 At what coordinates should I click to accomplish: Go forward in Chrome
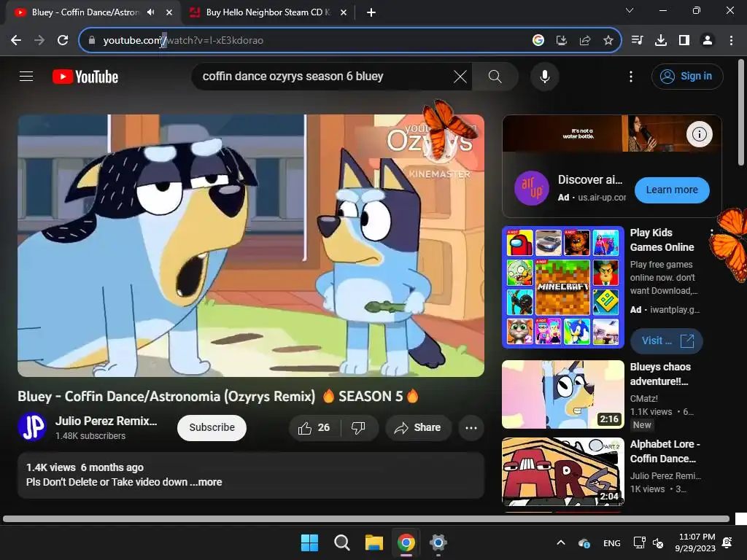click(39, 41)
